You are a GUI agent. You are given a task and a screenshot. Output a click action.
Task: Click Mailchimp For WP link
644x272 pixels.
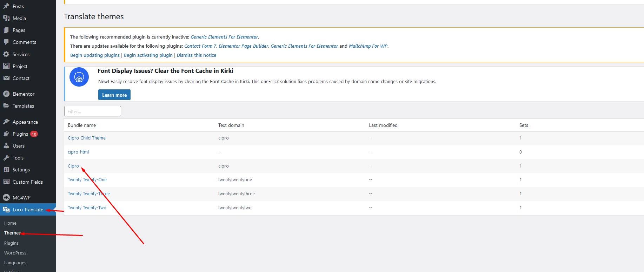pos(368,46)
